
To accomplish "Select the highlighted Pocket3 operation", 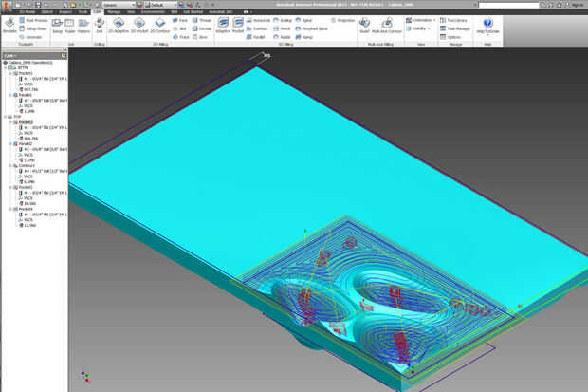I will pos(26,122).
